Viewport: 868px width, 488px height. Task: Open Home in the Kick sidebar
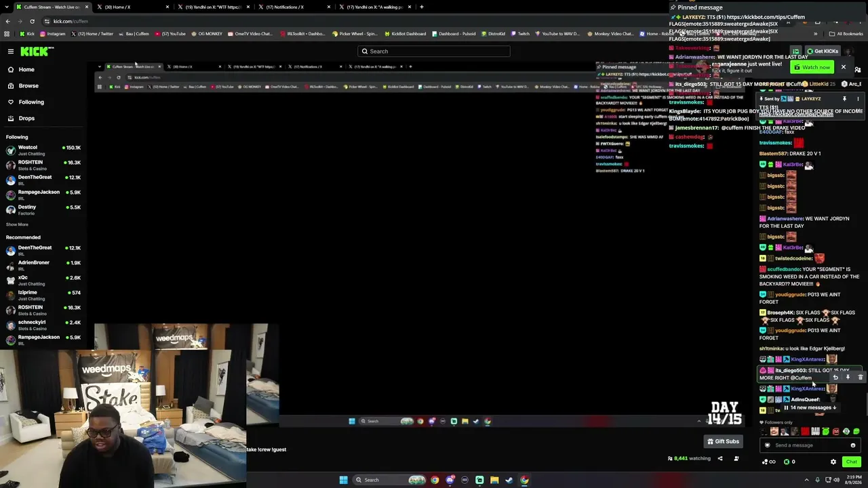[26, 69]
